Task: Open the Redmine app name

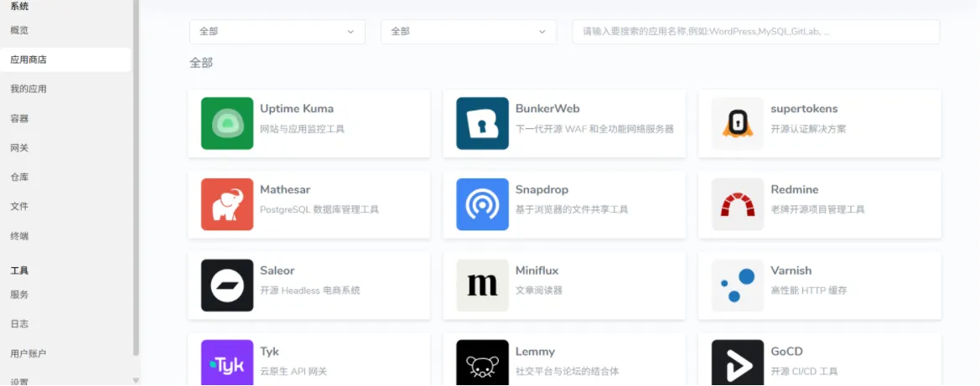Action: pos(795,189)
